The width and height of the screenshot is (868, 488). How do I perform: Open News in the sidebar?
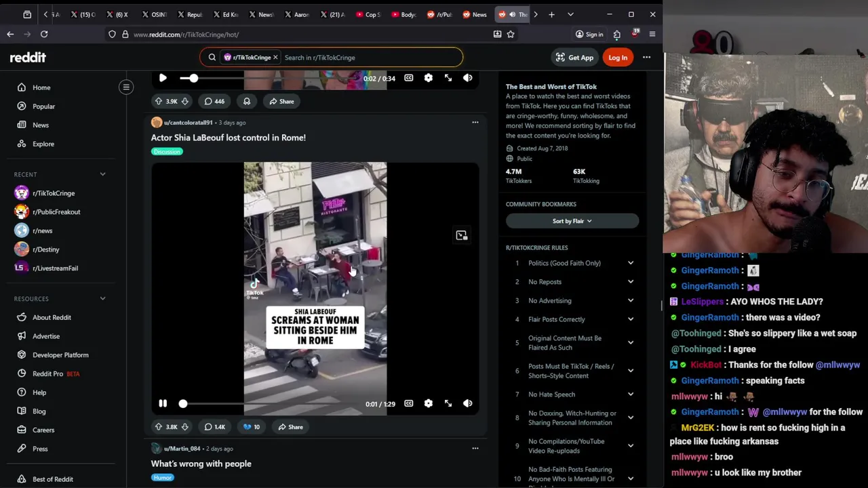pos(41,125)
